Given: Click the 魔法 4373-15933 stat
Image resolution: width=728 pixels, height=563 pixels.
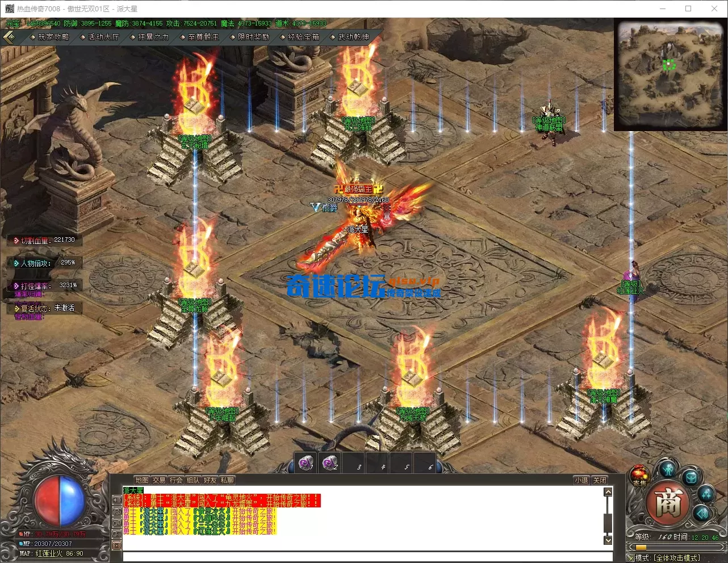Looking at the screenshot, I should (246, 23).
